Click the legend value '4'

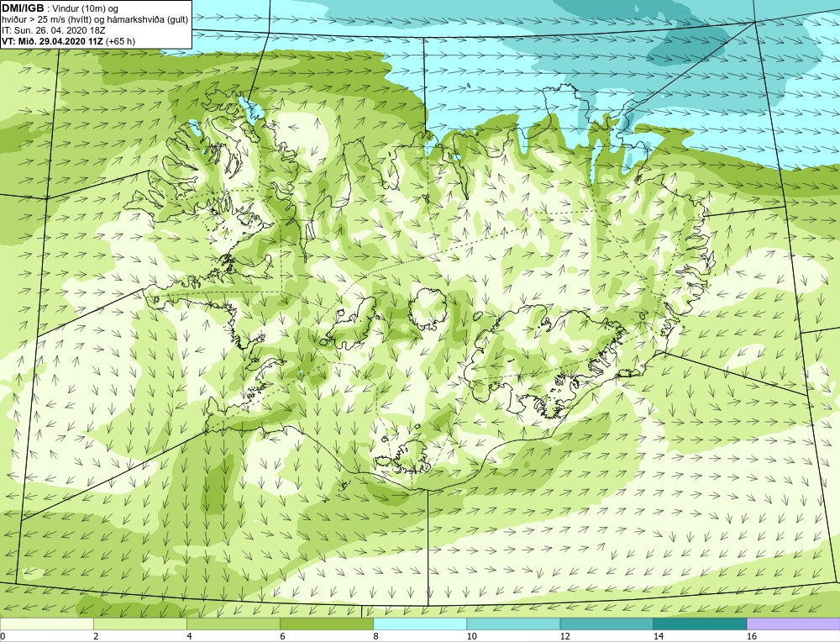pos(190,636)
